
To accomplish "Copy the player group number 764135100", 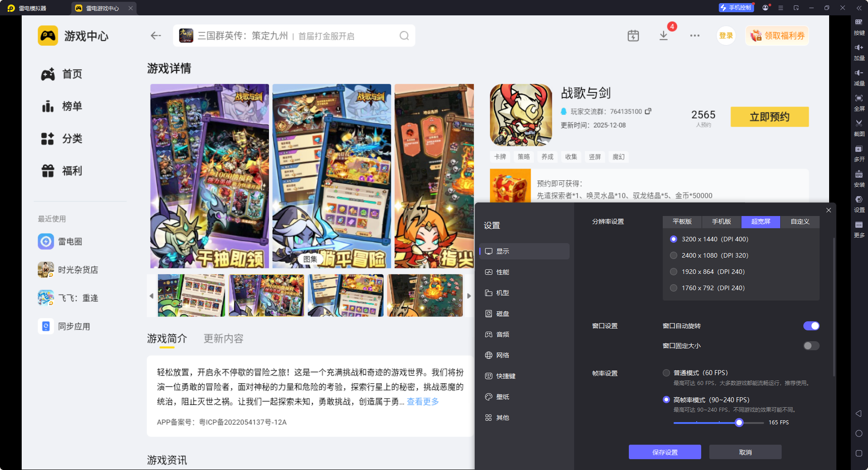I will (648, 111).
